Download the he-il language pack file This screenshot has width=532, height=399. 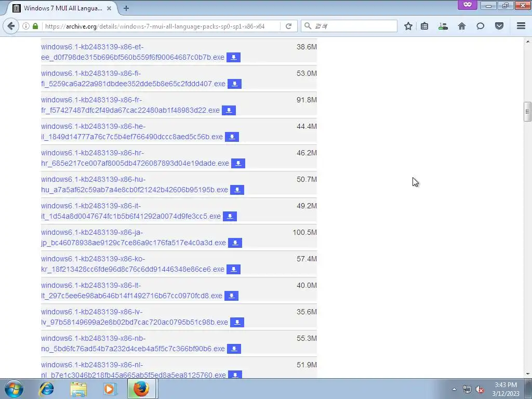pyautogui.click(x=232, y=137)
